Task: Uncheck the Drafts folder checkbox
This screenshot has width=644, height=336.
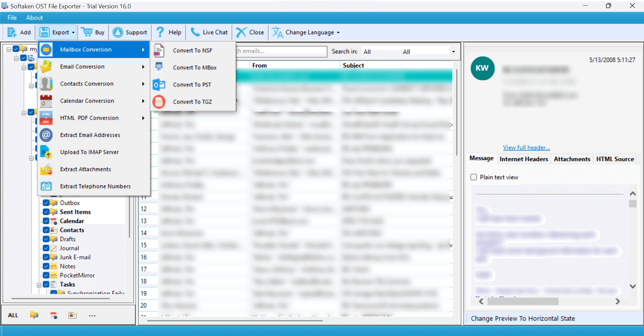Action: 46,239
